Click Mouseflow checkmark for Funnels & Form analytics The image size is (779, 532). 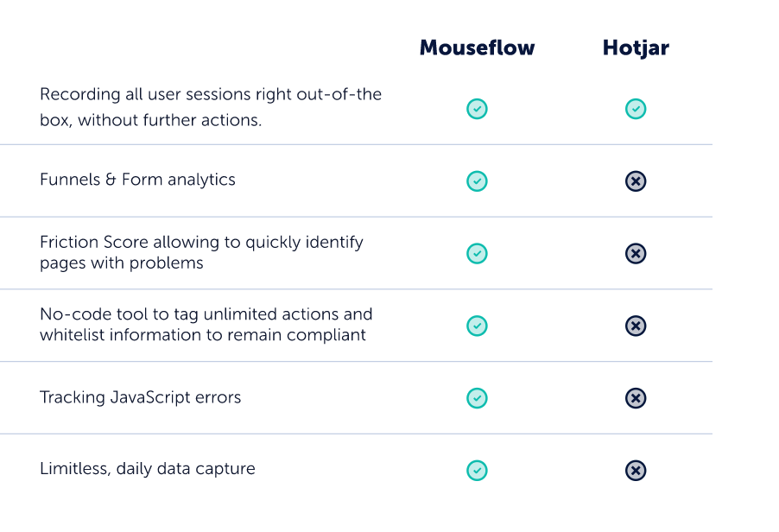(477, 180)
